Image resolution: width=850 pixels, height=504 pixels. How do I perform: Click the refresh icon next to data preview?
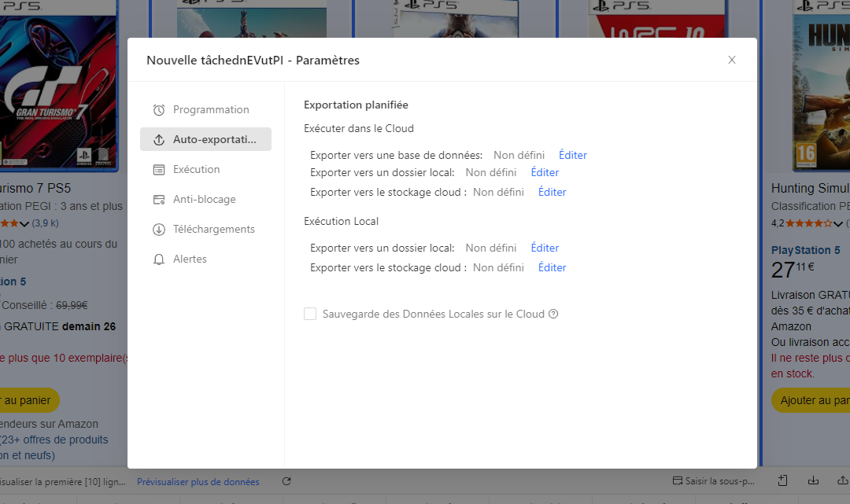point(286,480)
